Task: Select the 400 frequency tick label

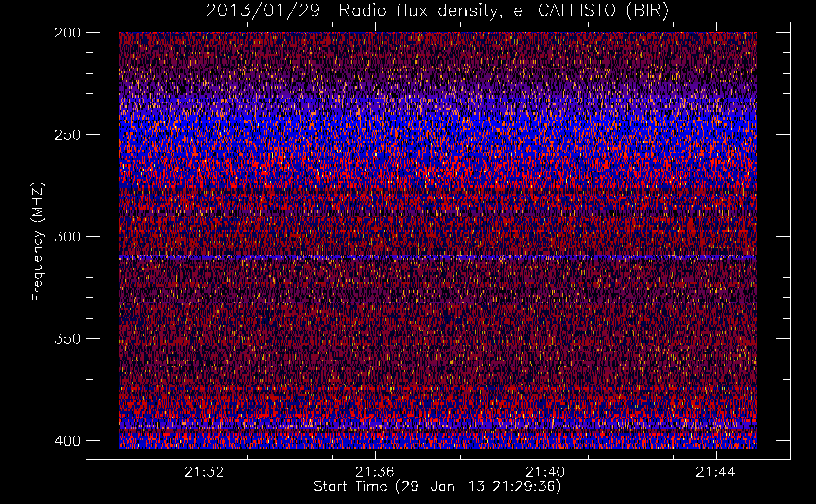Action: coord(67,441)
